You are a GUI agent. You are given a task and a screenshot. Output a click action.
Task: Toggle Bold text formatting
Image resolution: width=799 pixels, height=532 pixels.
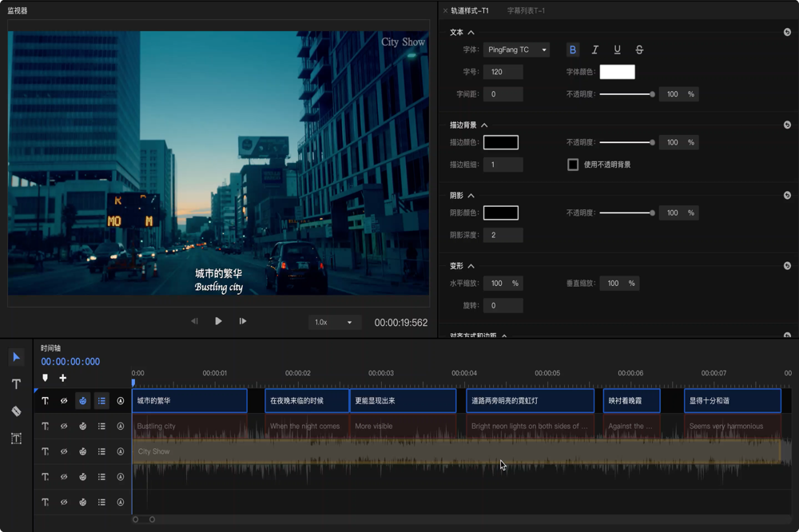coord(573,50)
